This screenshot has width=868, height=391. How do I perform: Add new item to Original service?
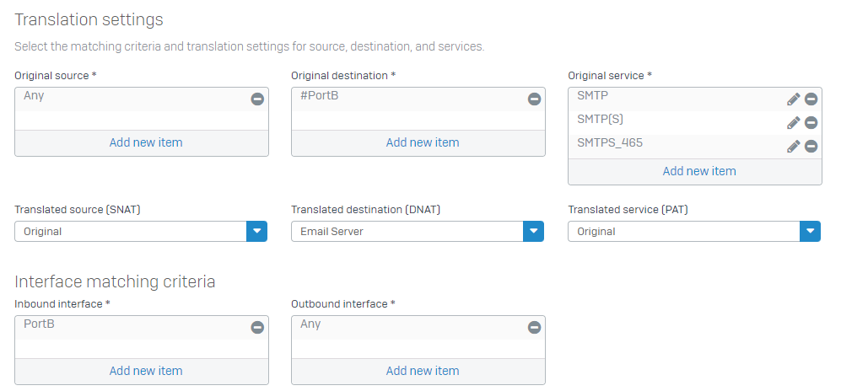coord(699,171)
